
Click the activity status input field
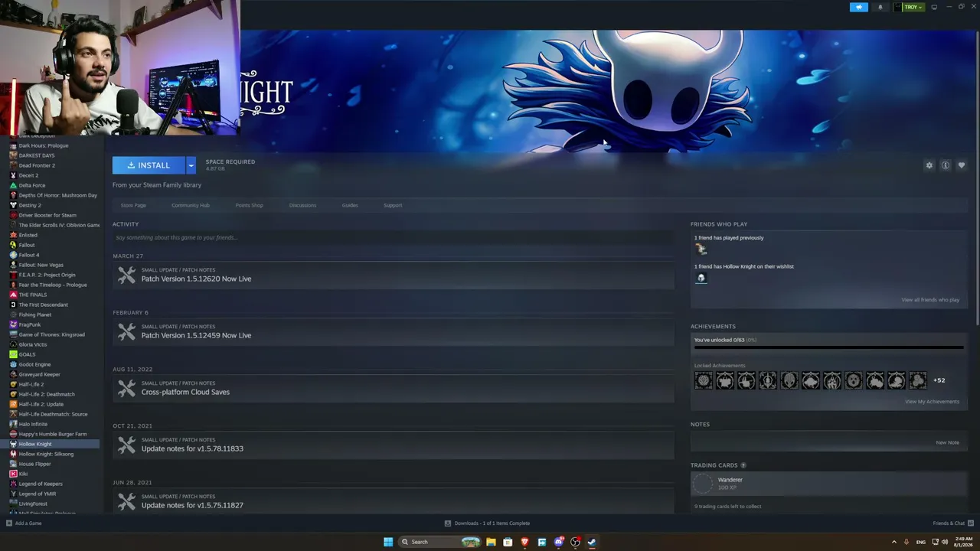[x=393, y=237]
